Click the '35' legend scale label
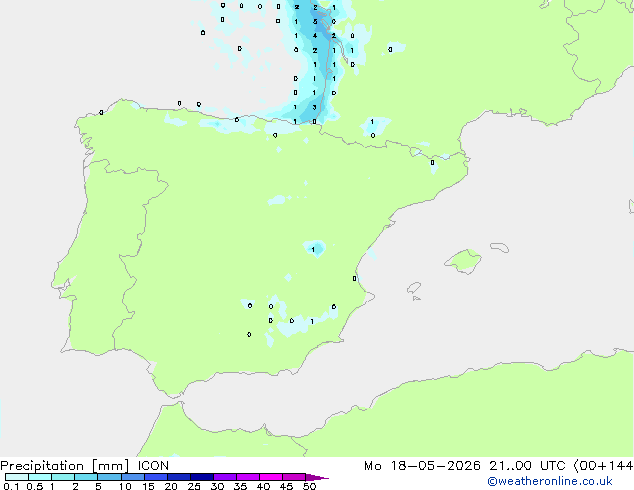The height and width of the screenshot is (490, 634). point(240,486)
